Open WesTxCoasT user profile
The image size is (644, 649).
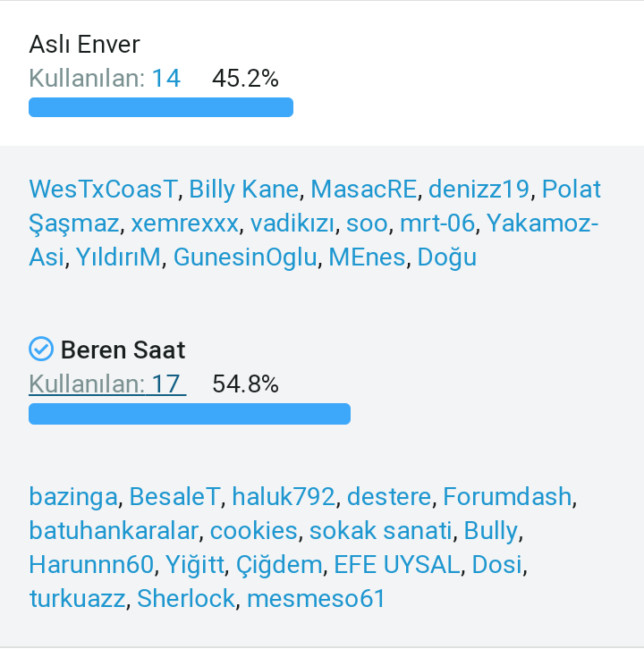(103, 190)
